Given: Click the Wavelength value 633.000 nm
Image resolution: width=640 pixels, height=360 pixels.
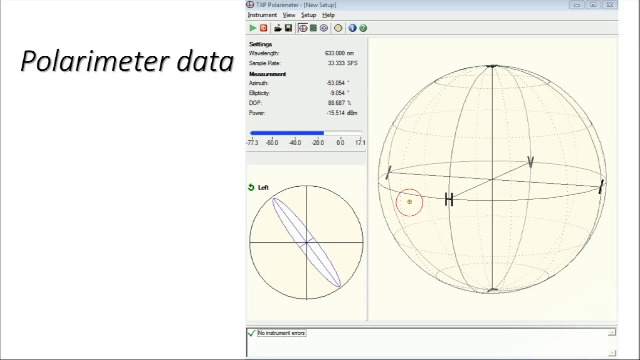Looking at the screenshot, I should 339,53.
